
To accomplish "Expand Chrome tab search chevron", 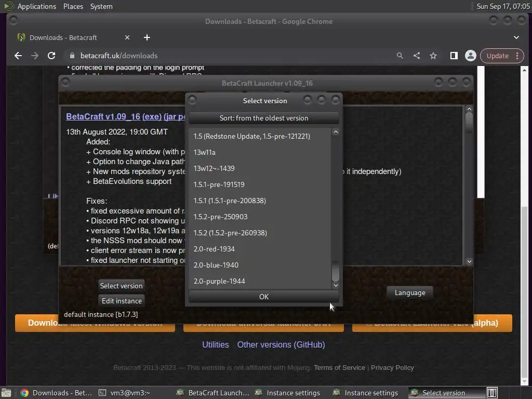I will (x=516, y=37).
